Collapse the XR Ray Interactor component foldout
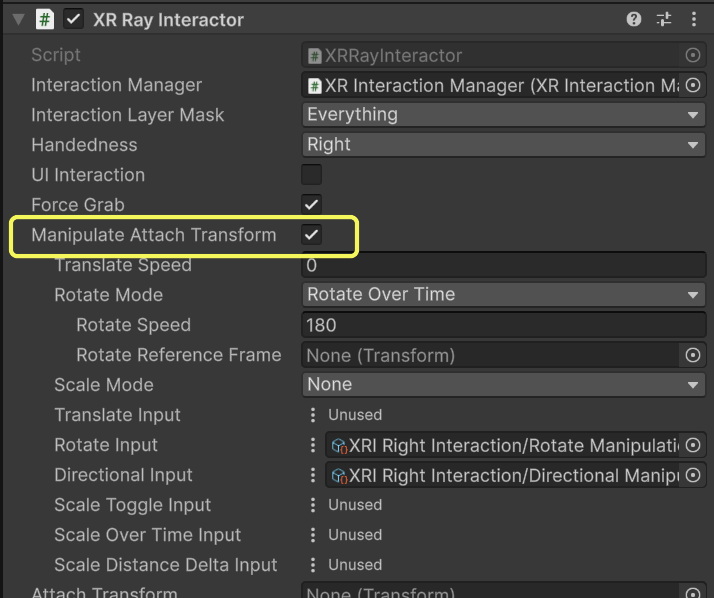 18,19
